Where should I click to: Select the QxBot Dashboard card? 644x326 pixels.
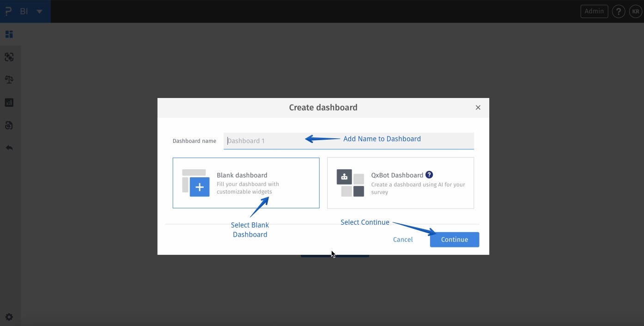click(x=401, y=183)
